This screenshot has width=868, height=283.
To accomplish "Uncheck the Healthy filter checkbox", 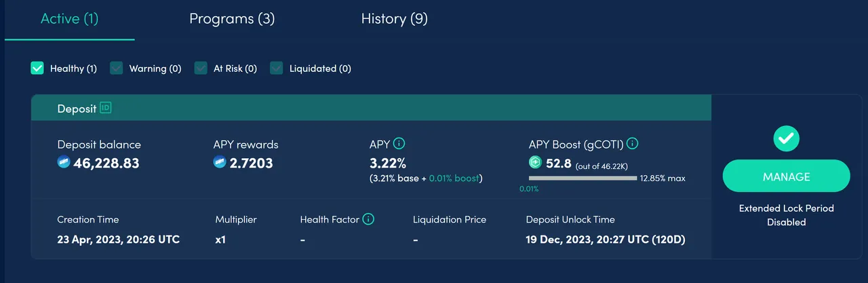I will coord(37,68).
